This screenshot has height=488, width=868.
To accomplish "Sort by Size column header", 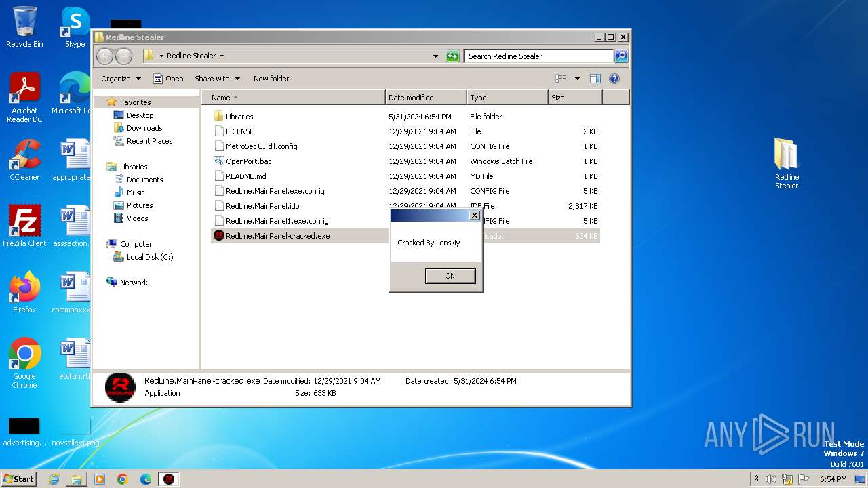I will (x=575, y=98).
